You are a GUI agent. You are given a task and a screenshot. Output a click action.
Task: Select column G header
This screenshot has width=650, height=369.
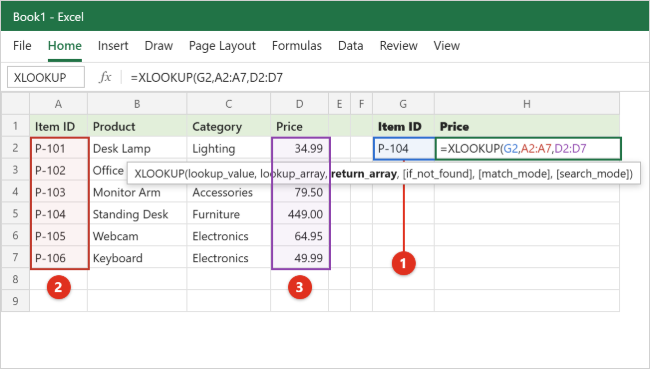click(403, 104)
